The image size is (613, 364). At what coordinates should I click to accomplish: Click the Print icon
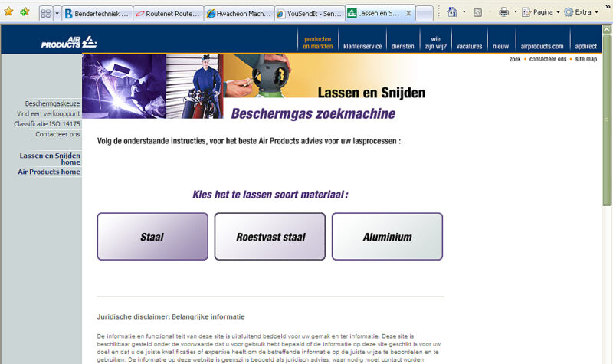tap(504, 12)
